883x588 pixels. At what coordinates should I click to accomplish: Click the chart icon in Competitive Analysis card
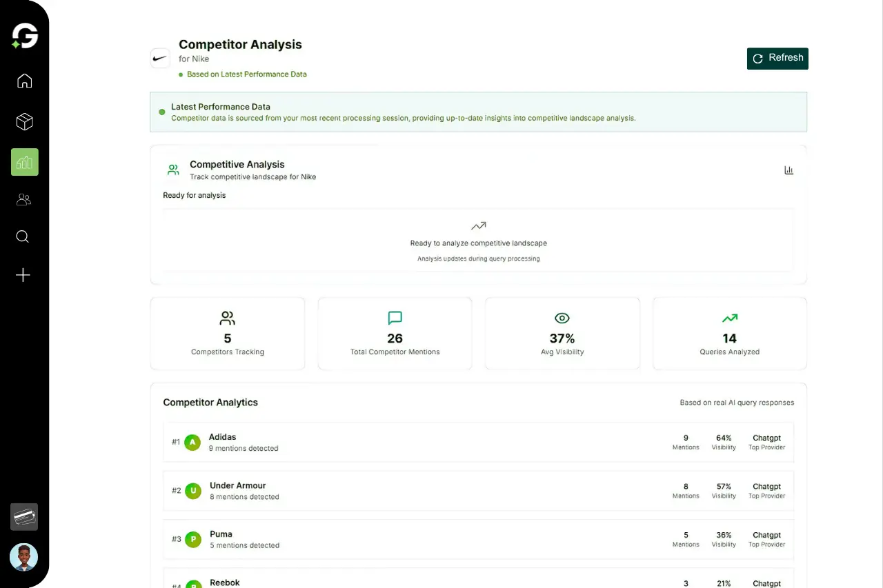788,170
